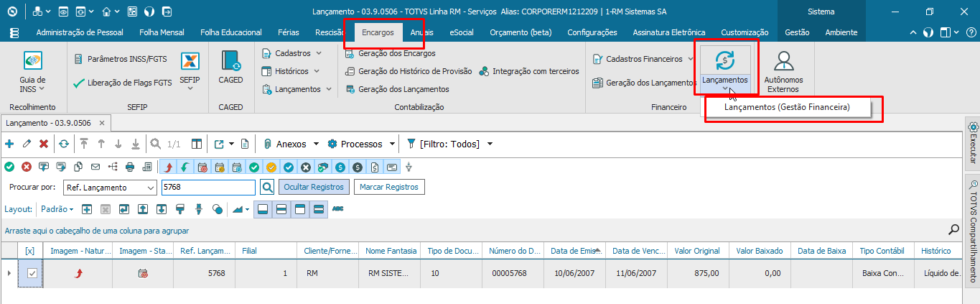Open the Encargos ribbon tab
The image size is (980, 304).
pyautogui.click(x=378, y=32)
